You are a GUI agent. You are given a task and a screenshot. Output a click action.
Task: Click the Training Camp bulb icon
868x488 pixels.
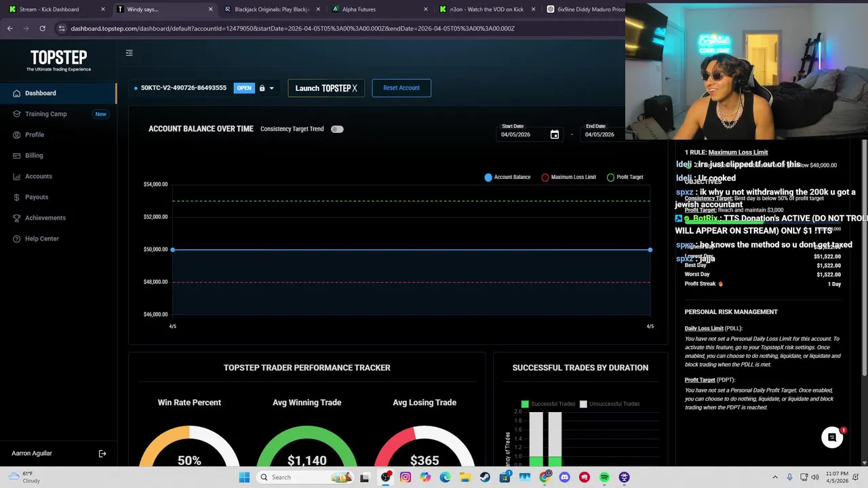[x=16, y=114]
